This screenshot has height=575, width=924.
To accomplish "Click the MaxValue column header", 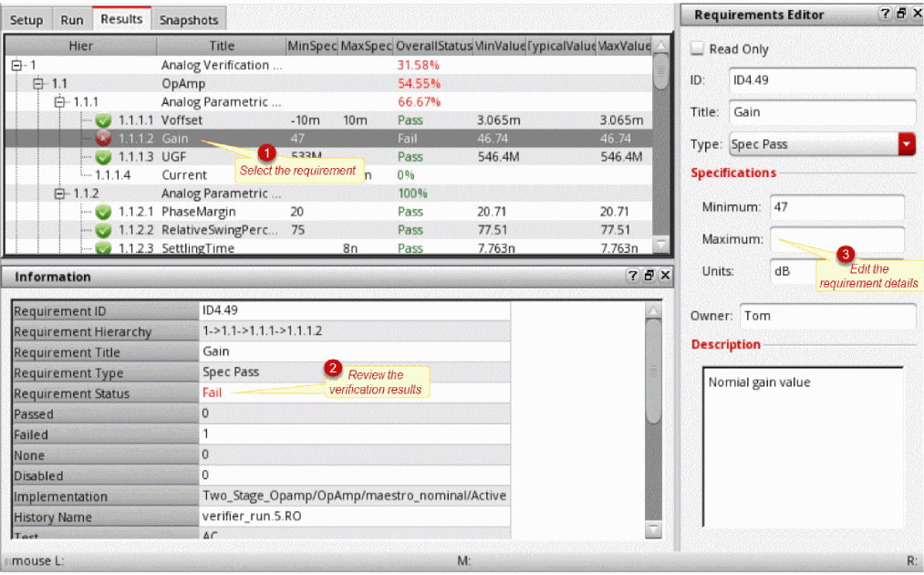I will [x=625, y=46].
